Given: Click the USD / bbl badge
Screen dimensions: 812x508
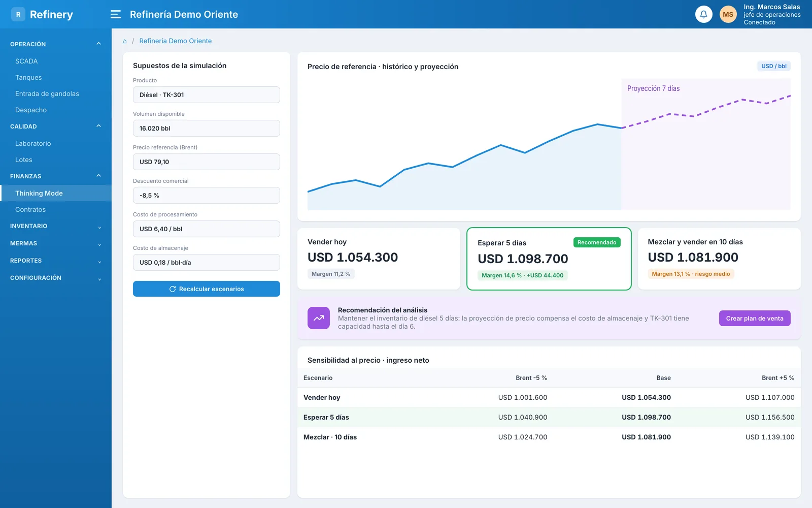Looking at the screenshot, I should tap(774, 66).
